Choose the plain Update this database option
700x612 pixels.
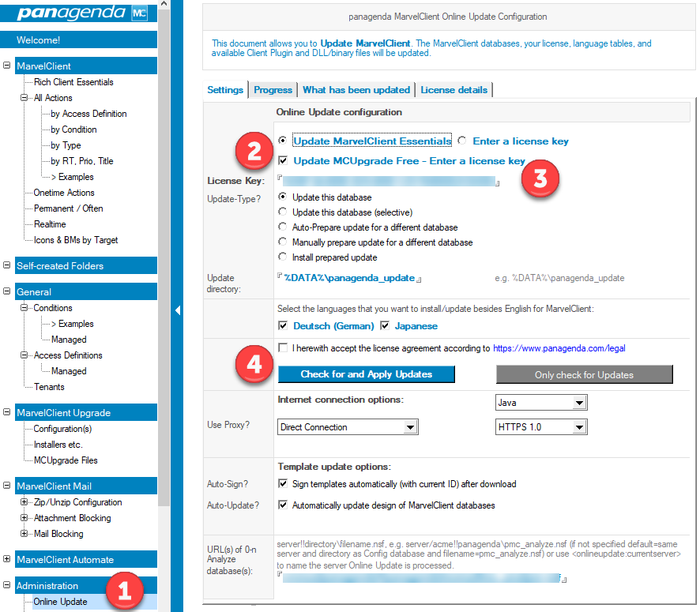(282, 197)
